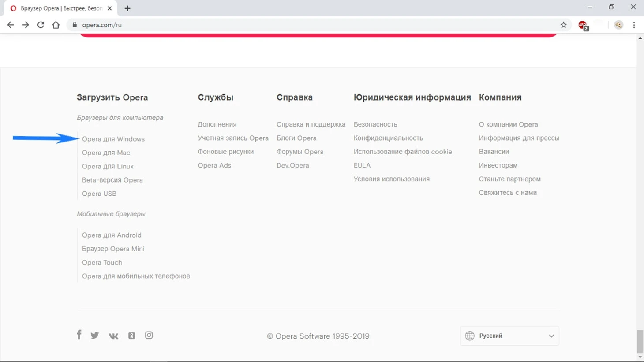This screenshot has width=644, height=362.
Task: Expand the Русский language dropdown
Action: pyautogui.click(x=509, y=336)
